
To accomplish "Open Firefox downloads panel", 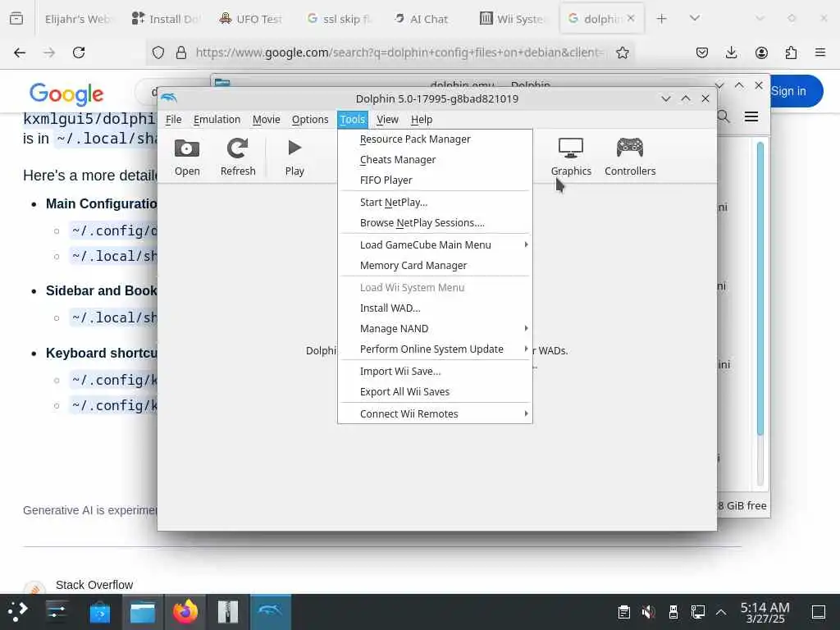I will click(x=731, y=52).
